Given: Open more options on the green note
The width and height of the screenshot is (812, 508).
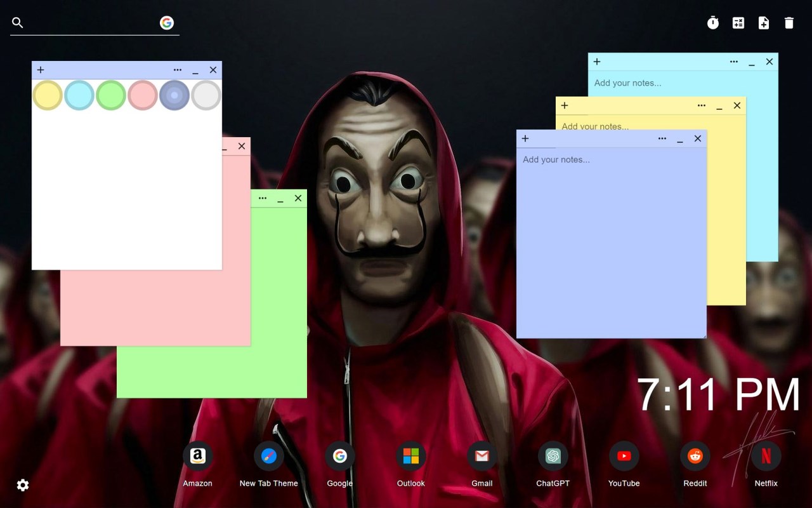Looking at the screenshot, I should point(263,198).
